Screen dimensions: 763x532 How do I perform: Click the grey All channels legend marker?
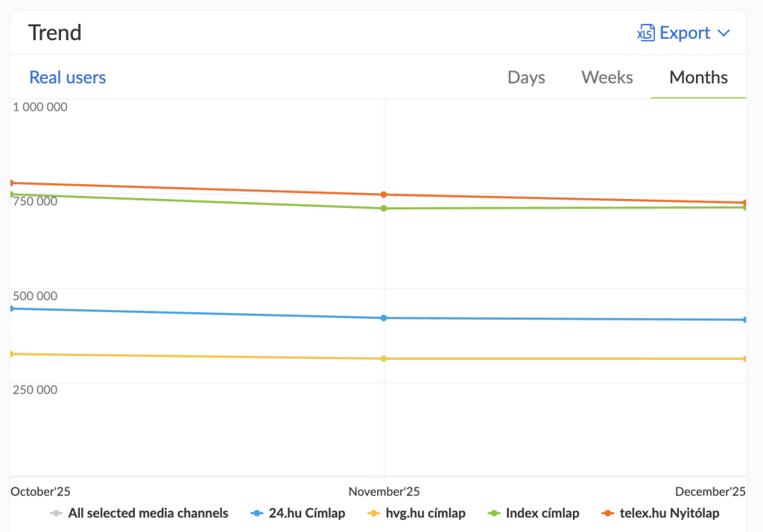click(x=55, y=513)
